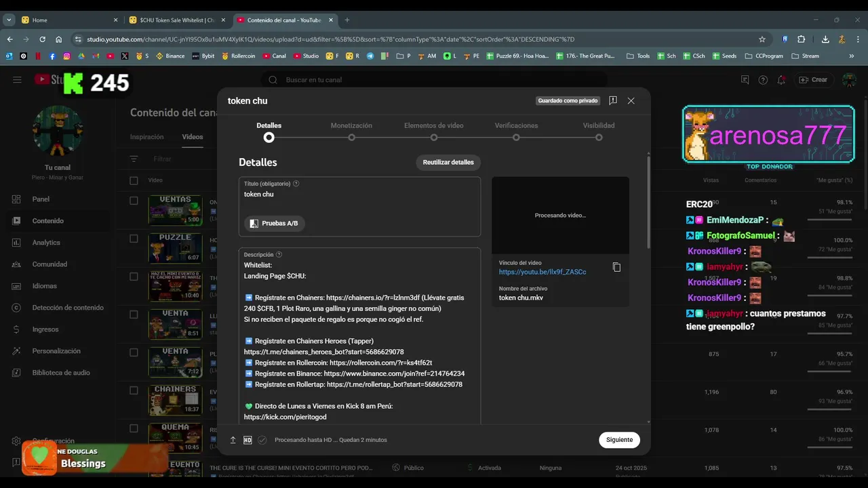The image size is (868, 488).
Task: Click the help icon beside Descripción
Action: pyautogui.click(x=279, y=255)
